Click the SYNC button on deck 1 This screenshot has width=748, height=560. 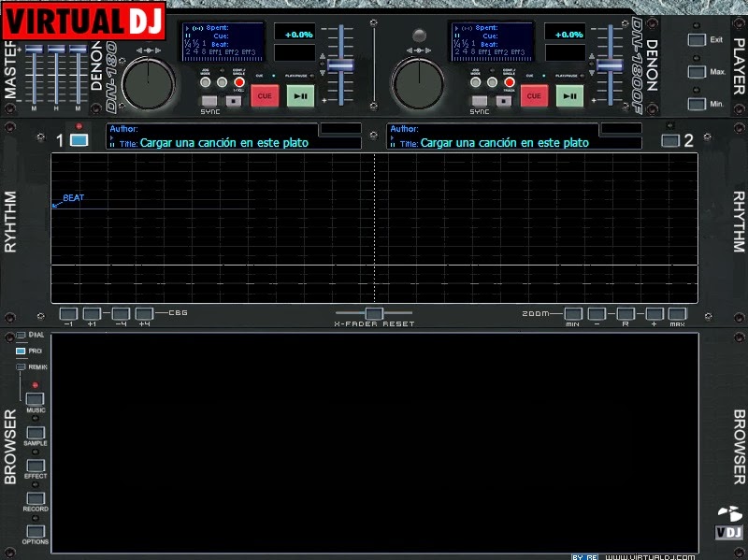(209, 101)
